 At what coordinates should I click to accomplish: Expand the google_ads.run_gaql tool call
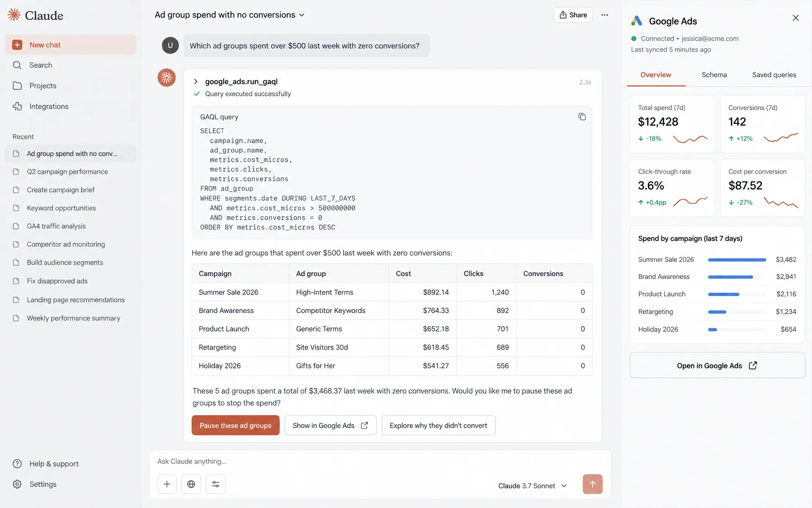[196, 82]
